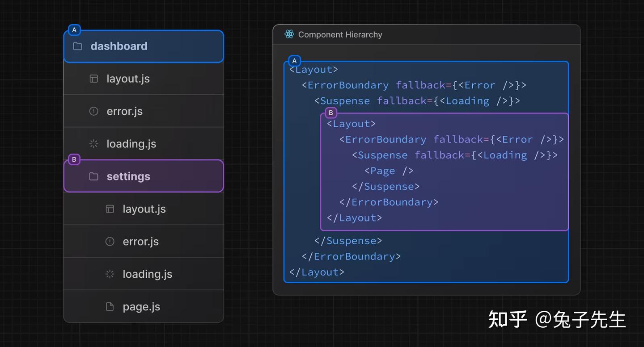Click the outer <ErrorBoundary fallback> line

coord(414,85)
